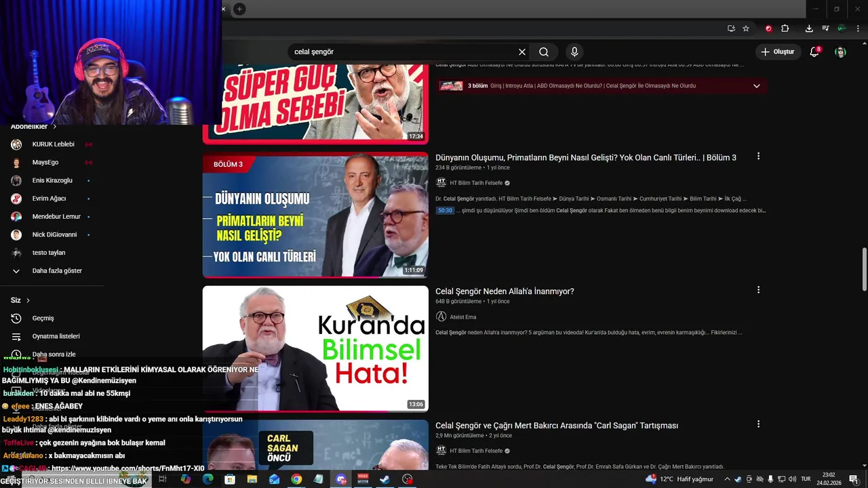Open the taskbar clock showing 23:02
This screenshot has width=868, height=488.
click(x=828, y=479)
